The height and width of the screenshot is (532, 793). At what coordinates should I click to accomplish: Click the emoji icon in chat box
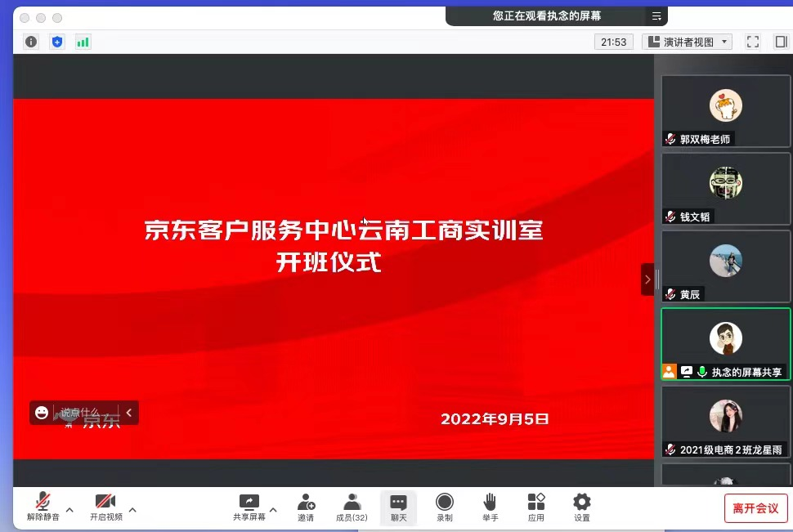pos(41,413)
